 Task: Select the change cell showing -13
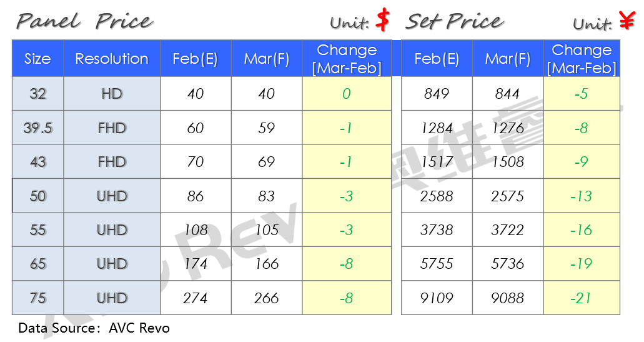pyautogui.click(x=582, y=196)
